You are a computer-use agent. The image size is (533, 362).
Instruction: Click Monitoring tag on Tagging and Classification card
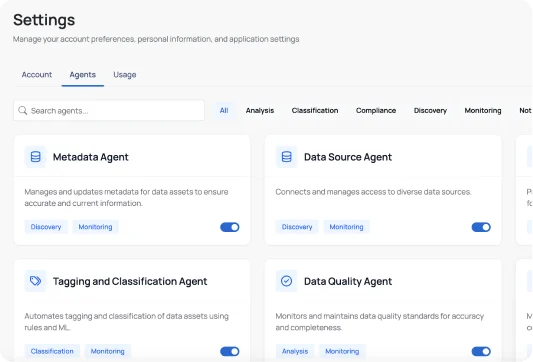click(107, 351)
